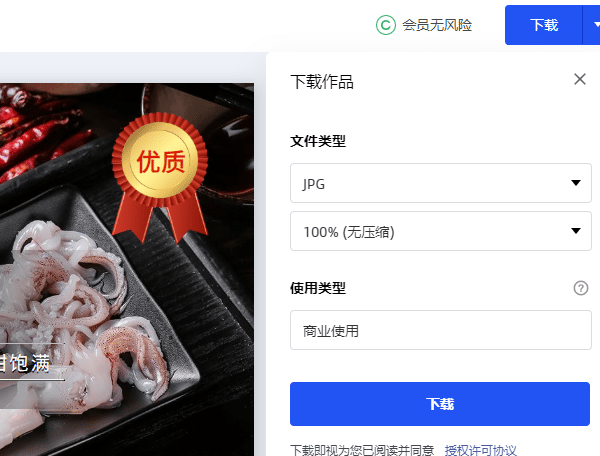Click the help question mark beside 使用类型
This screenshot has height=456, width=600.
point(581,288)
